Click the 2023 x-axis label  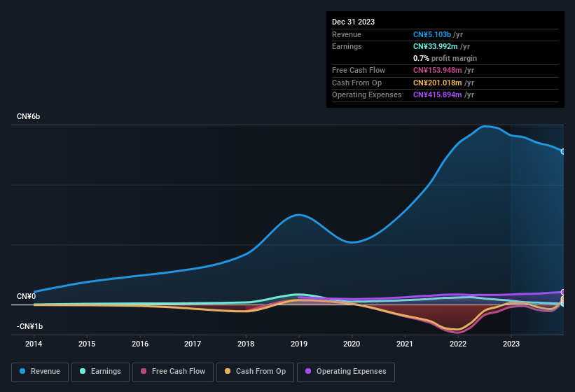click(511, 344)
